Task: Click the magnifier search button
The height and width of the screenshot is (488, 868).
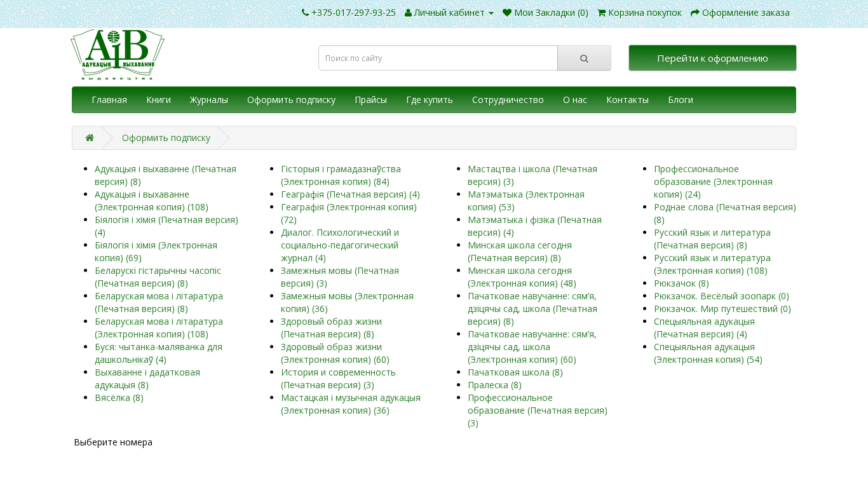Action: 584,58
